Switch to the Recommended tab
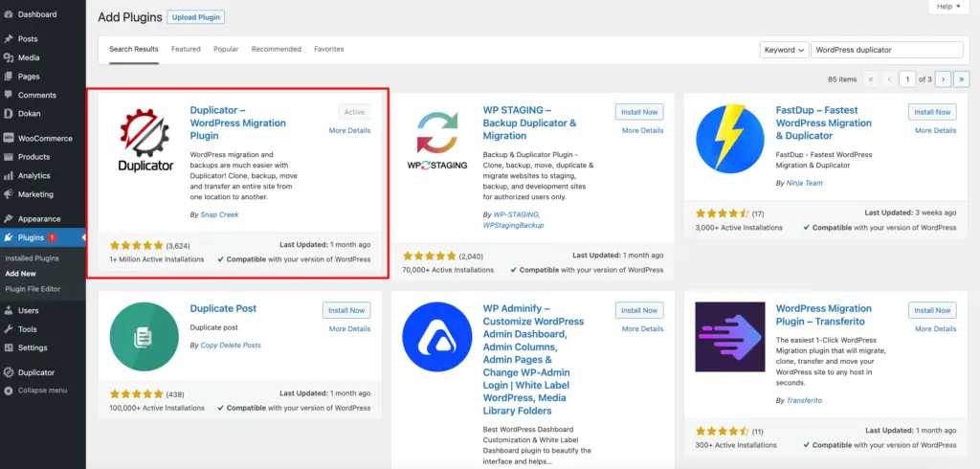Viewport: 980px width, 469px height. [x=277, y=49]
